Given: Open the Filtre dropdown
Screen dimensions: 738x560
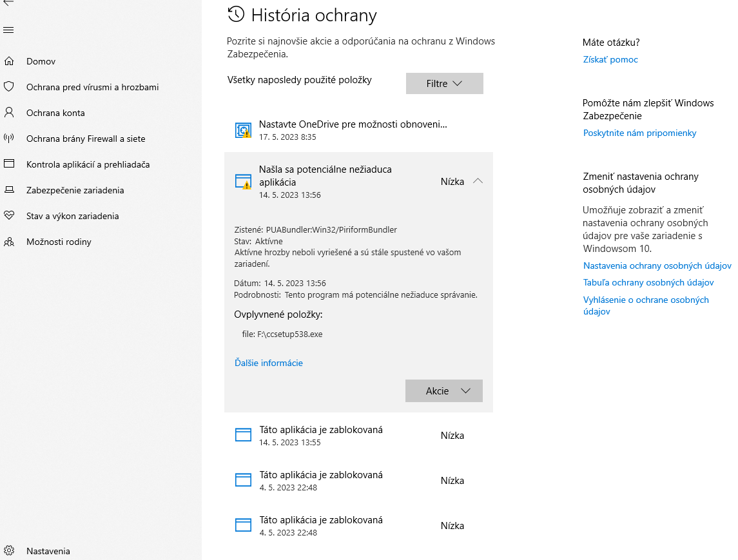Looking at the screenshot, I should [x=444, y=84].
